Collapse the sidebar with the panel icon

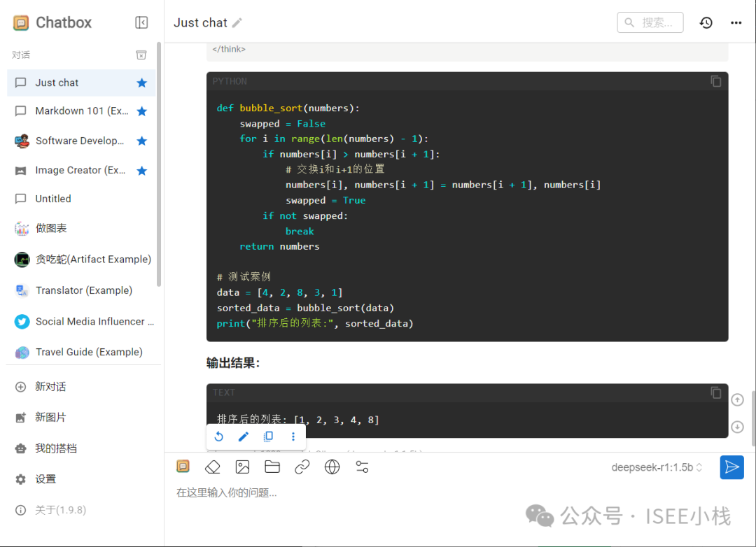click(141, 22)
